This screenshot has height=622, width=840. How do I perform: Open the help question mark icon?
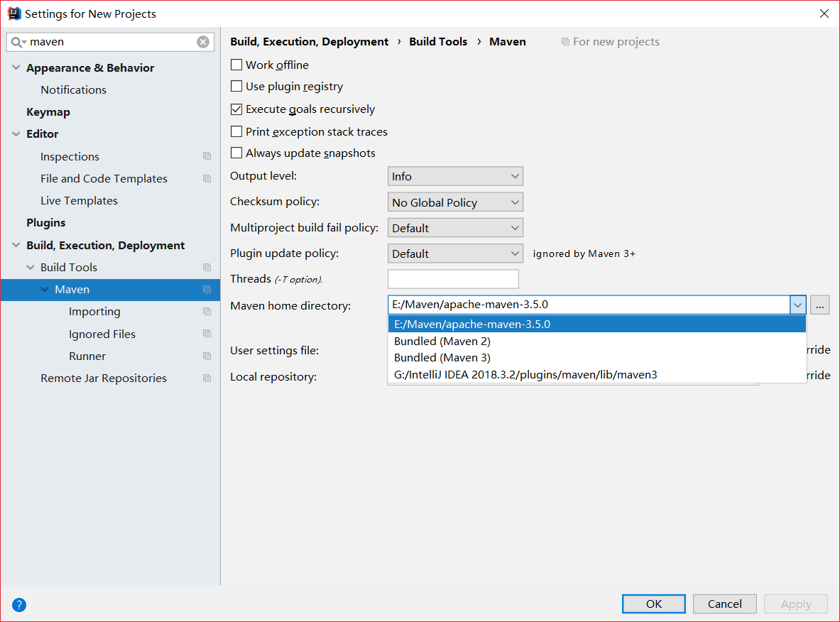pos(19,605)
